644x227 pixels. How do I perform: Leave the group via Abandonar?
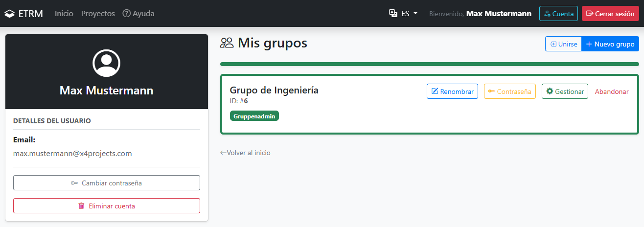point(612,91)
